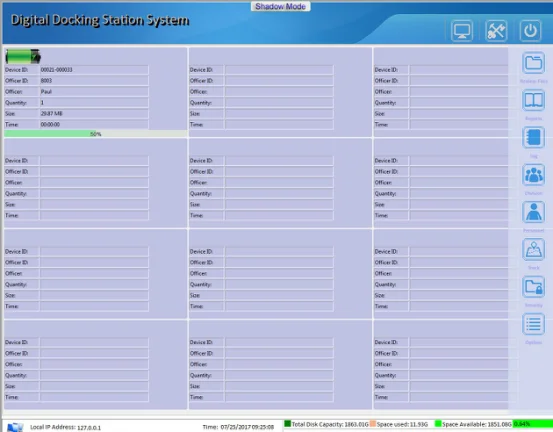The image size is (553, 432).
Task: Open the Log notebook icon
Action: pyautogui.click(x=533, y=138)
